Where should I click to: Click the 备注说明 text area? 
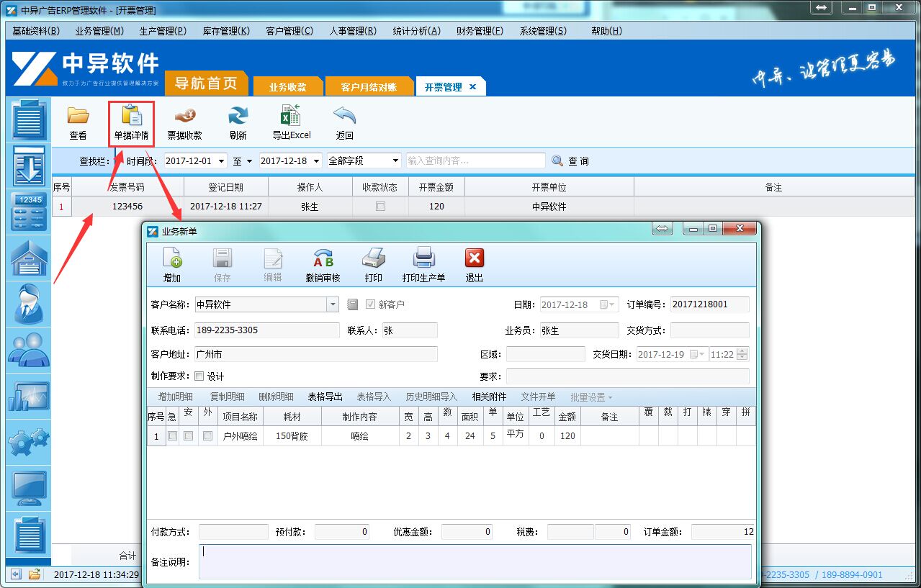click(x=475, y=561)
